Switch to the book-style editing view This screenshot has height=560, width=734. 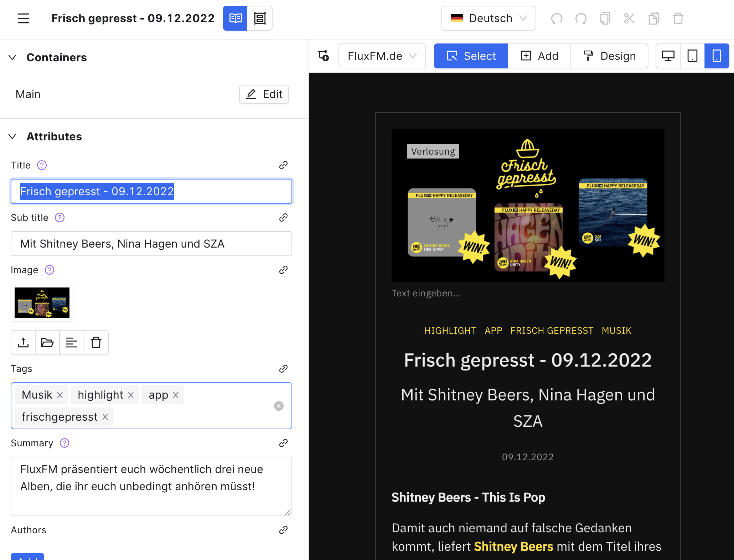point(235,18)
